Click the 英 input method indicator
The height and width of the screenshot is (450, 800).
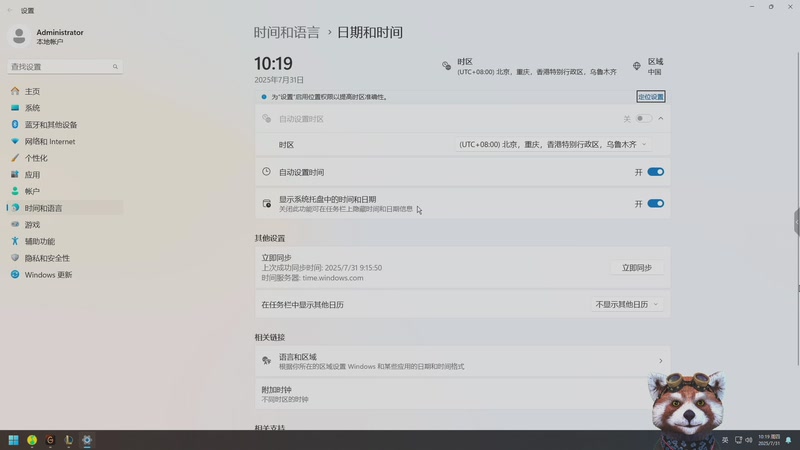click(x=725, y=440)
